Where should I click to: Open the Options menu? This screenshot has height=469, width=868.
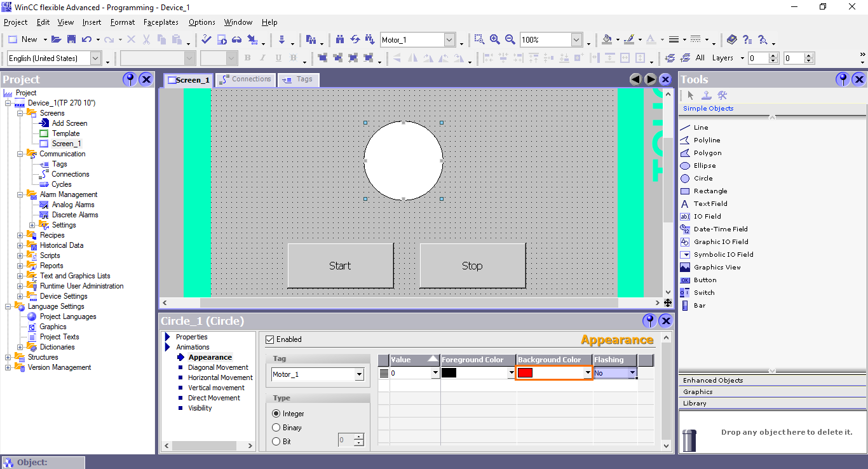[202, 22]
